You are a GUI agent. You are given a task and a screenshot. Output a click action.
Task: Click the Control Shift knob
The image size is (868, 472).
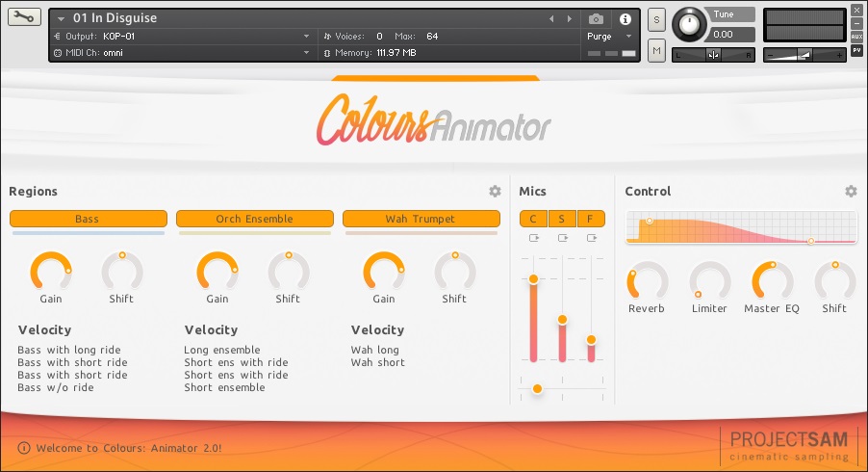click(835, 281)
